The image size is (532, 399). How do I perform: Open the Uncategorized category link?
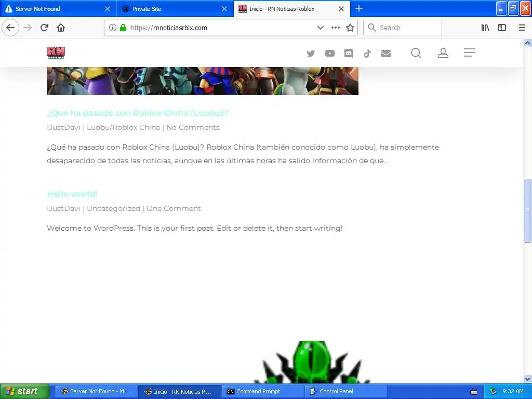pyautogui.click(x=113, y=209)
